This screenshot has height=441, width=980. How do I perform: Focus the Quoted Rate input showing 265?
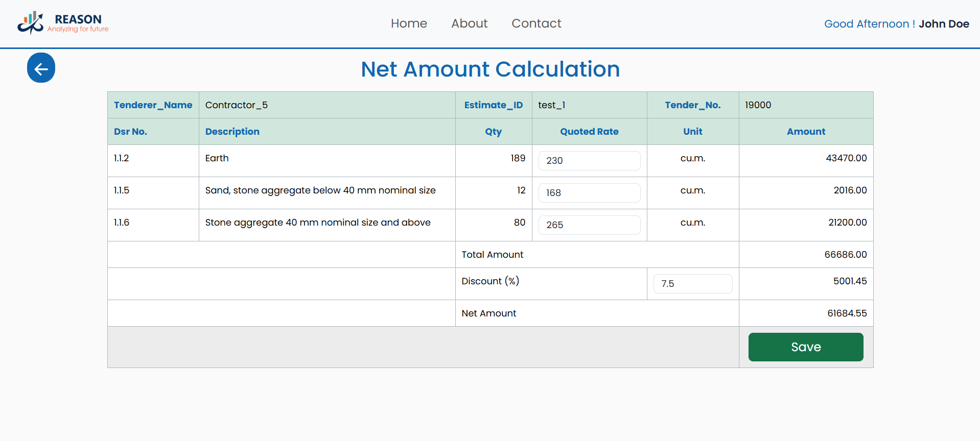[x=589, y=225]
